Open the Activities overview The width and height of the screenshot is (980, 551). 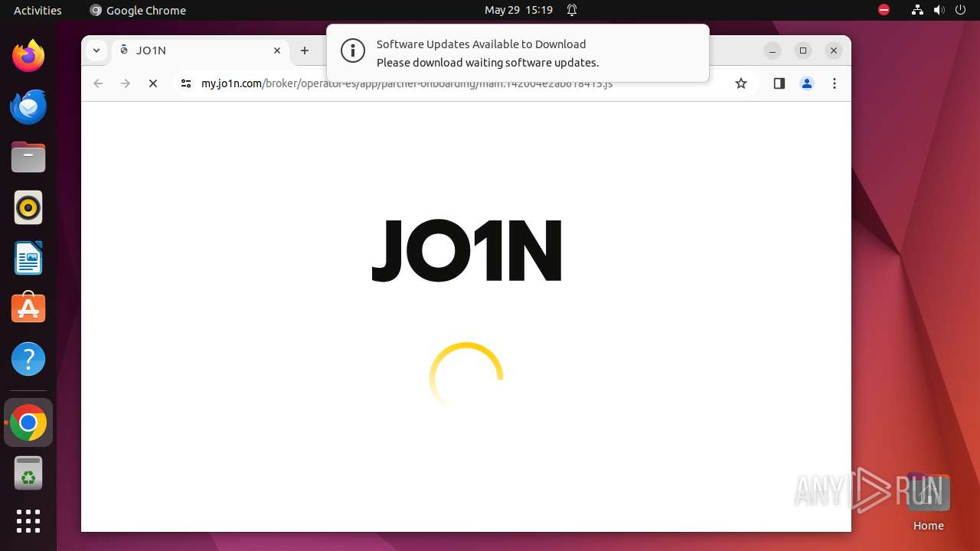tap(38, 10)
